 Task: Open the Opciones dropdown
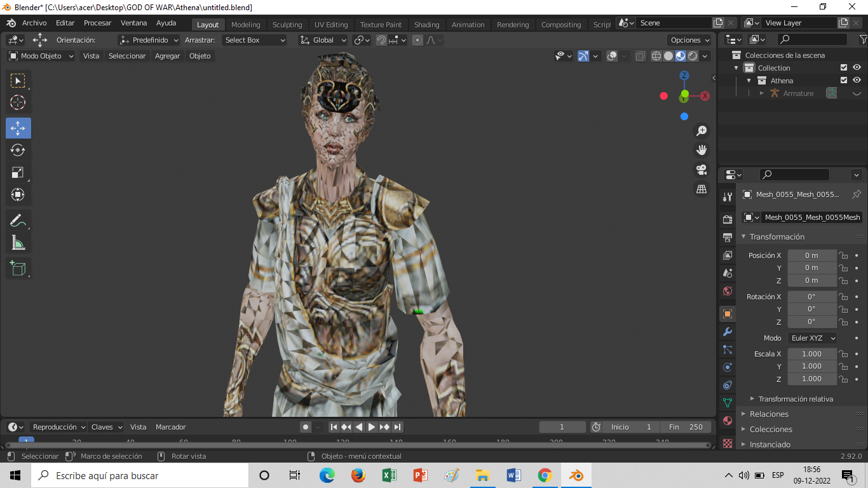[690, 40]
